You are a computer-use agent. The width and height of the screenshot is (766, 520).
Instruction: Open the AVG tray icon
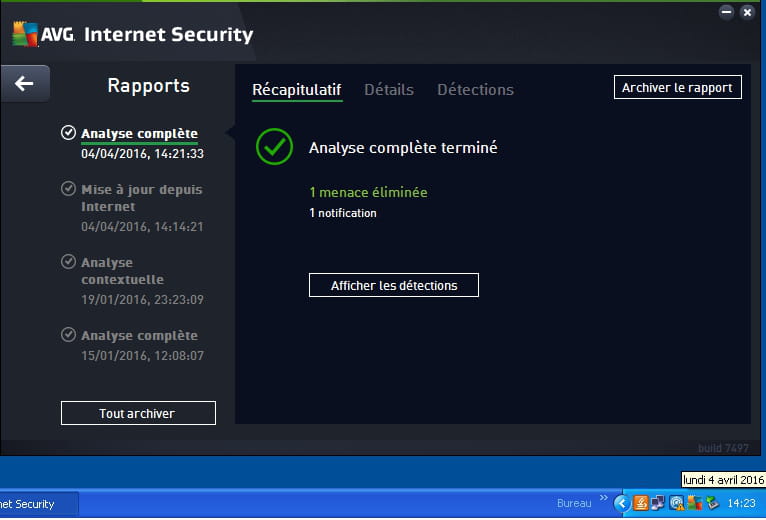(x=695, y=503)
